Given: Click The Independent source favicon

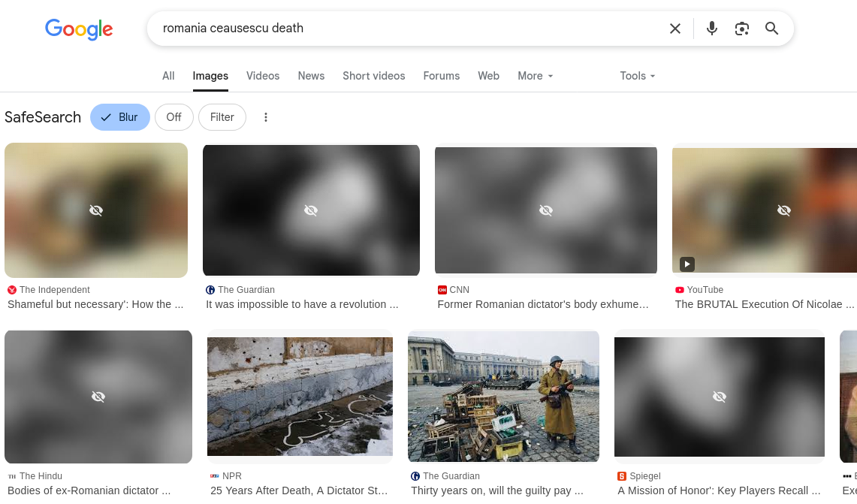Looking at the screenshot, I should 12,290.
